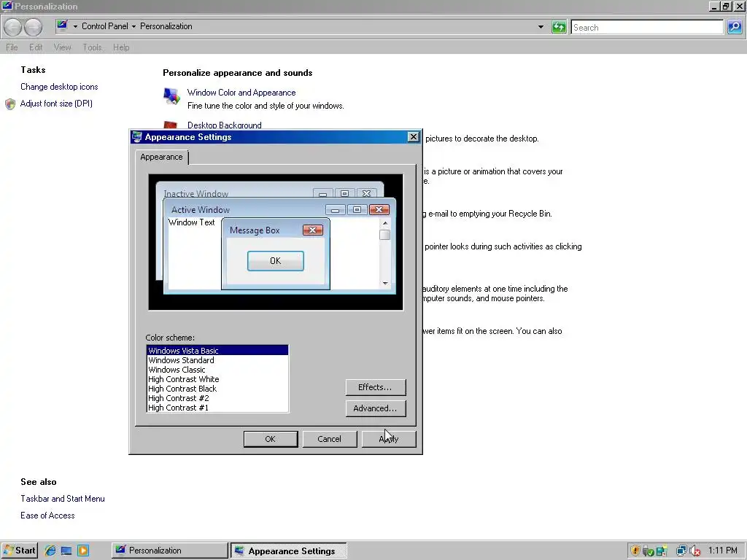Close the Appearance Settings dialog
Viewport: 747px width, 560px height.
tap(413, 137)
